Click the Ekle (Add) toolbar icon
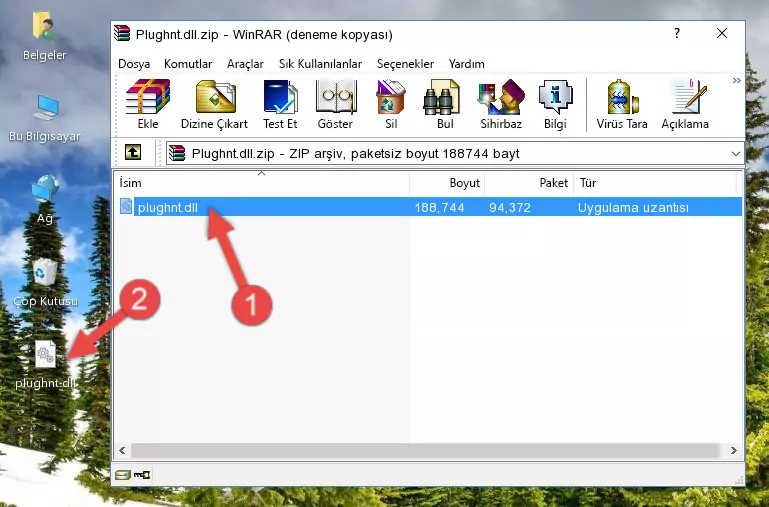 pyautogui.click(x=148, y=104)
